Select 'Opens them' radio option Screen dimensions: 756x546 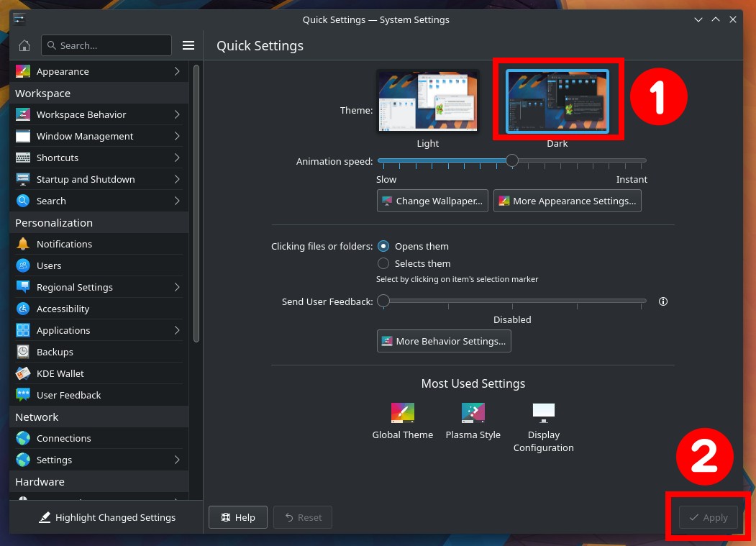tap(383, 246)
